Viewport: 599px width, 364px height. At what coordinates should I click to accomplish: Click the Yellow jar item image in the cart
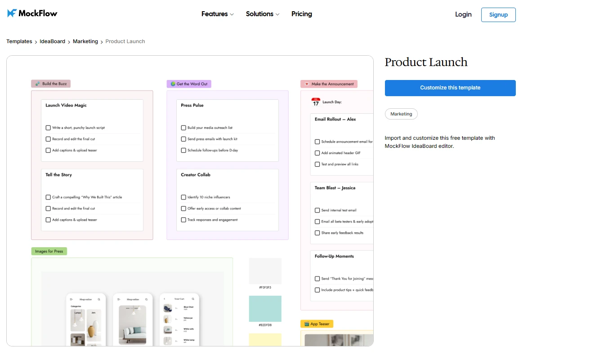(168, 319)
